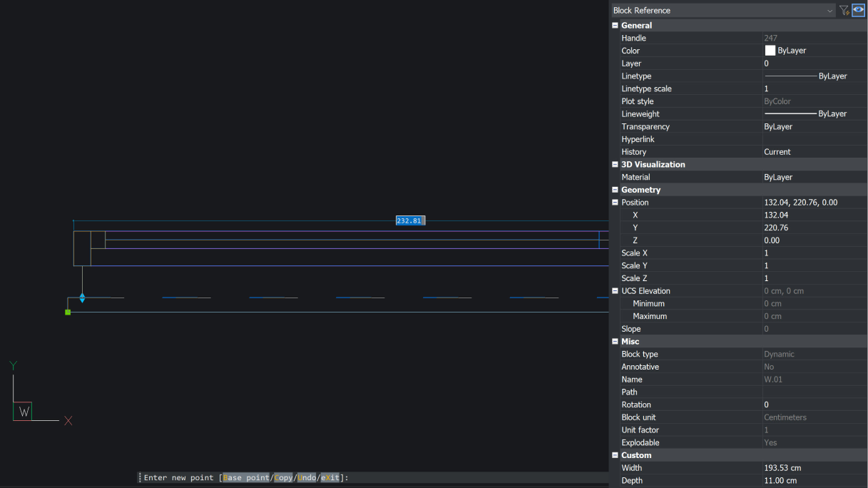Viewport: 868px width, 488px height.
Task: Edit the Scale Y value
Action: 815,266
